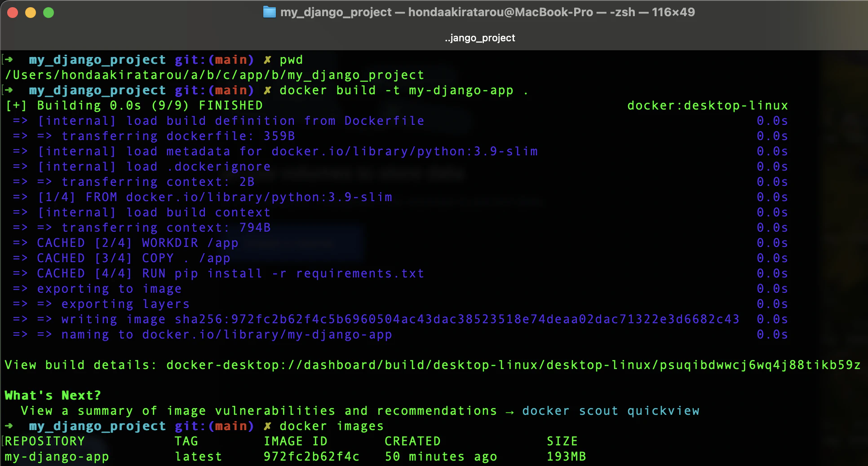Click the "What's Next?" heading
Image resolution: width=868 pixels, height=466 pixels.
53,396
